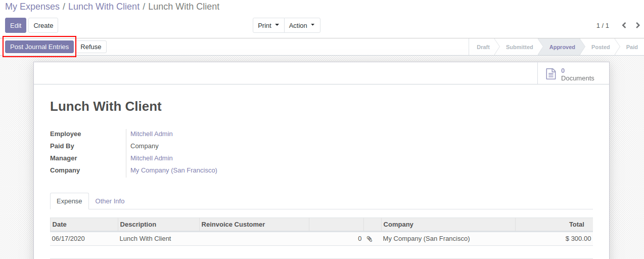This screenshot has width=644, height=259.
Task: Create a new expense report
Action: click(x=43, y=25)
